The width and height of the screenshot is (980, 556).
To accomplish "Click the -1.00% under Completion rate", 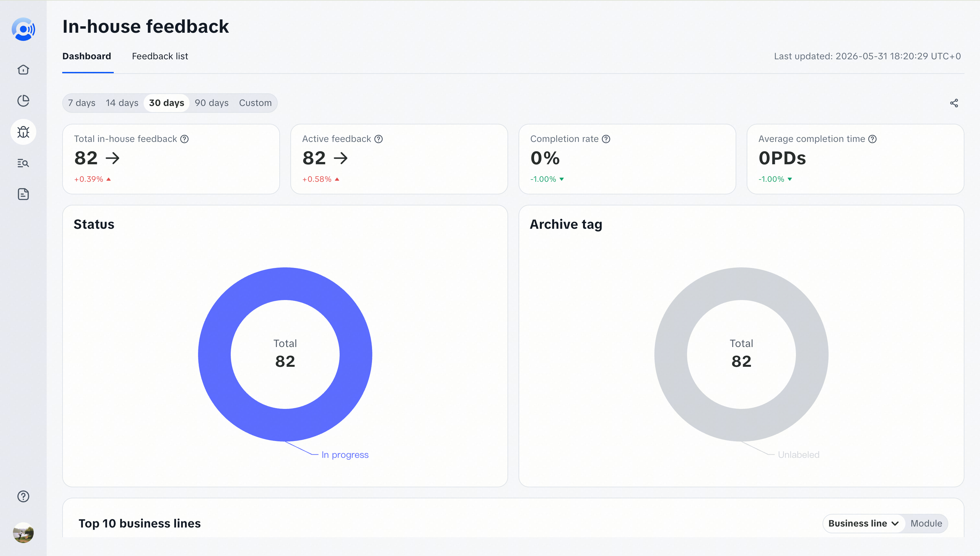I will pos(547,179).
